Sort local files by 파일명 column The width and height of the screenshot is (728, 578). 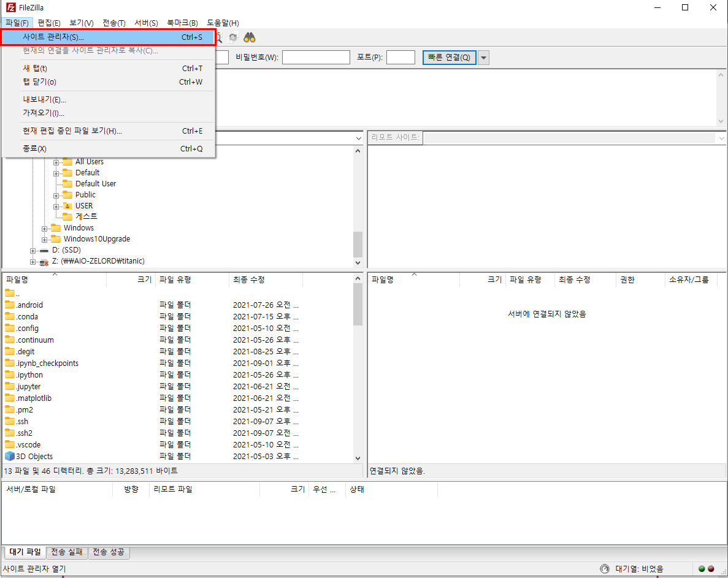[x=55, y=279]
